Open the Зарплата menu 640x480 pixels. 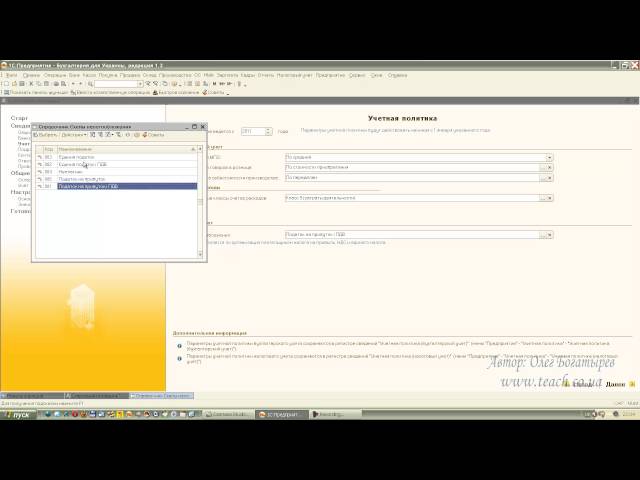pos(227,76)
